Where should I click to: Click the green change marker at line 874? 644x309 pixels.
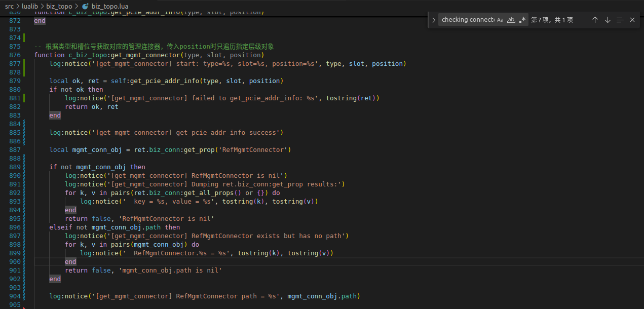pos(24,38)
